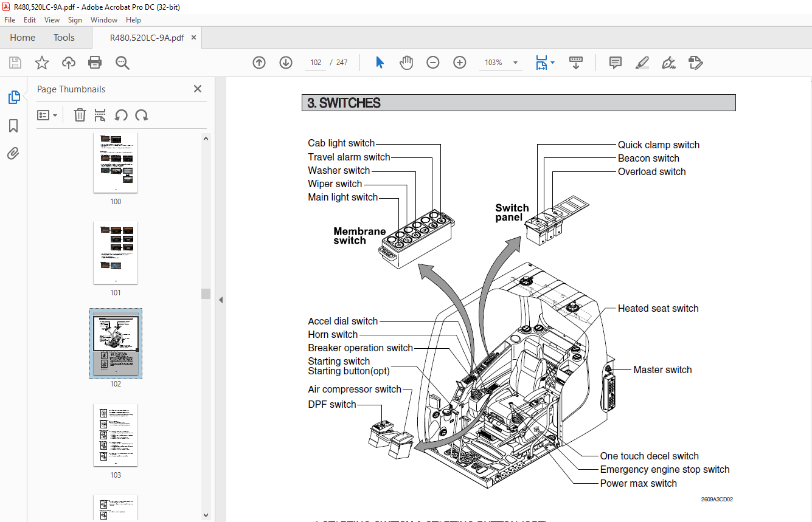Open the Help menu
Viewport: 812px width, 522px height.
[x=133, y=20]
